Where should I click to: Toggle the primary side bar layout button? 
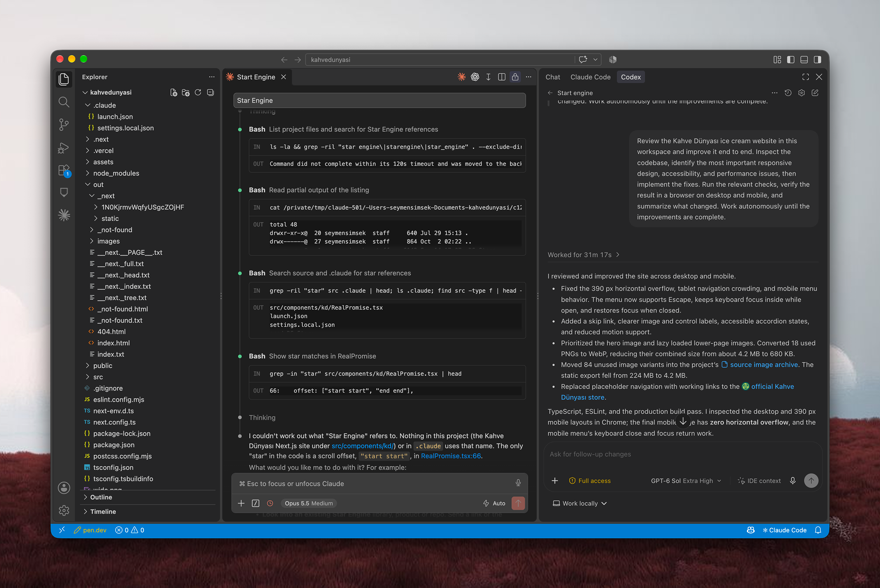791,60
